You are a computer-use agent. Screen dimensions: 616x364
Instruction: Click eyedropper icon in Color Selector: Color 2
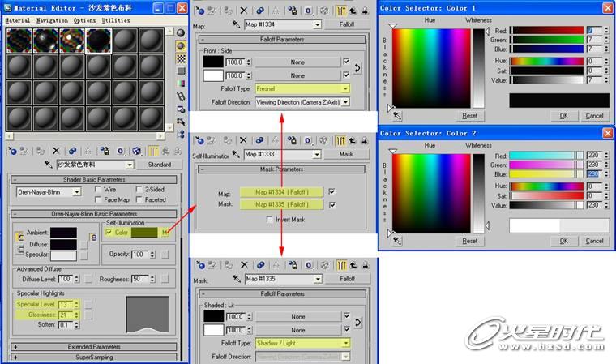coord(397,241)
